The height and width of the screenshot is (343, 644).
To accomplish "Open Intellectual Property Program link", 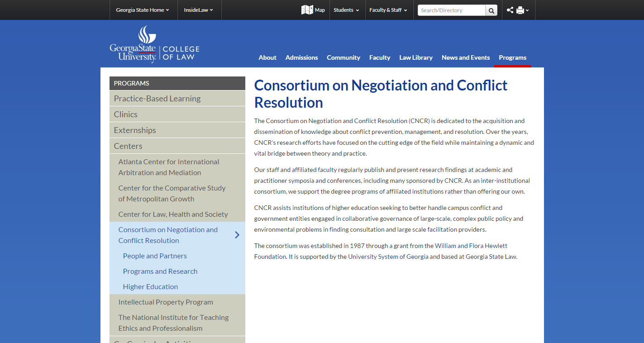I will pyautogui.click(x=177, y=302).
